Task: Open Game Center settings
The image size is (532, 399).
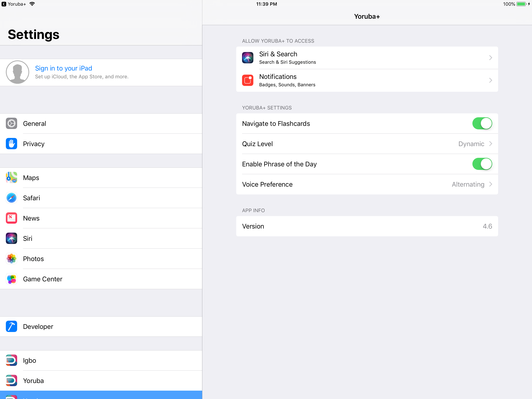Action: (x=101, y=279)
